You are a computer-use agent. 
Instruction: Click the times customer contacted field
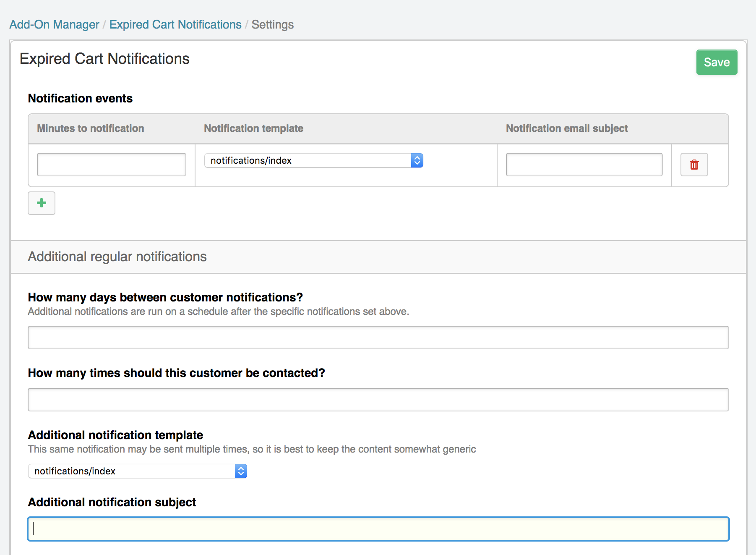tap(378, 400)
